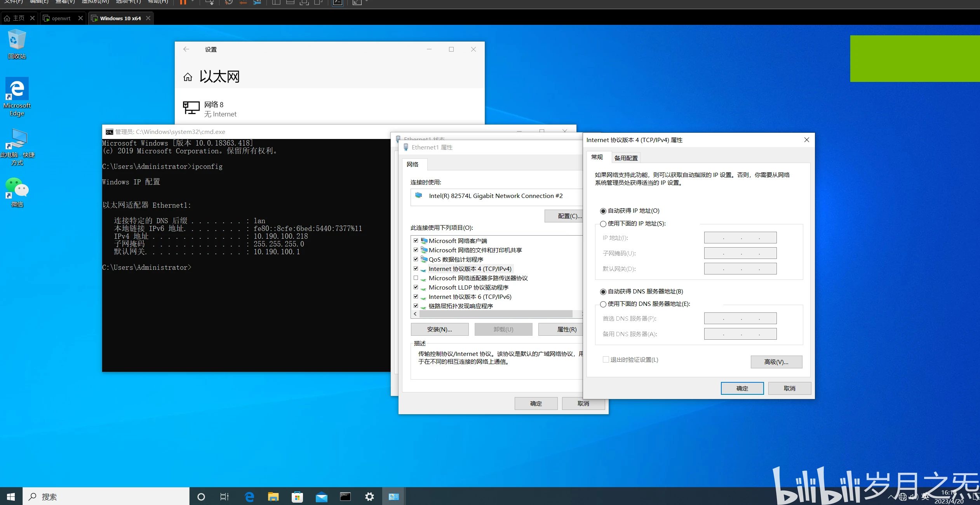Click 确定 in Ethernet1 属性 dialog
The image size is (980, 505).
pos(536,404)
